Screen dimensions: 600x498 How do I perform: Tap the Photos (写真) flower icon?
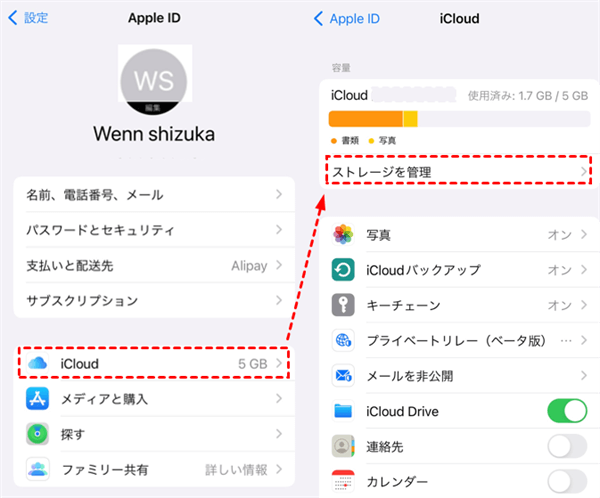(343, 234)
